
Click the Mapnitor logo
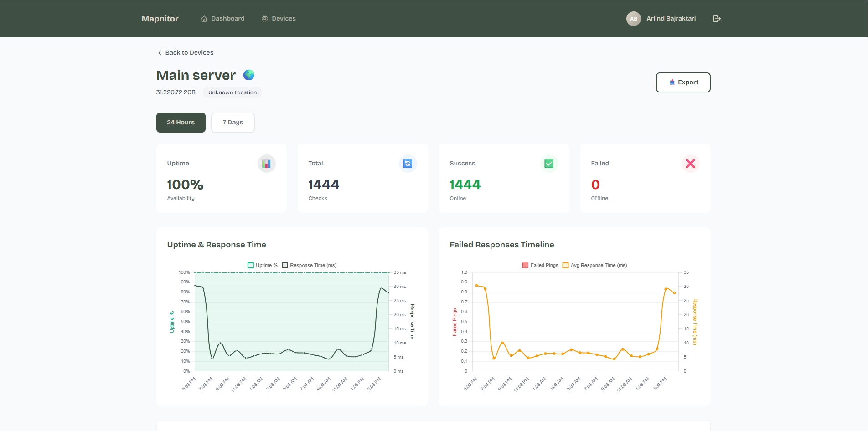pyautogui.click(x=160, y=19)
